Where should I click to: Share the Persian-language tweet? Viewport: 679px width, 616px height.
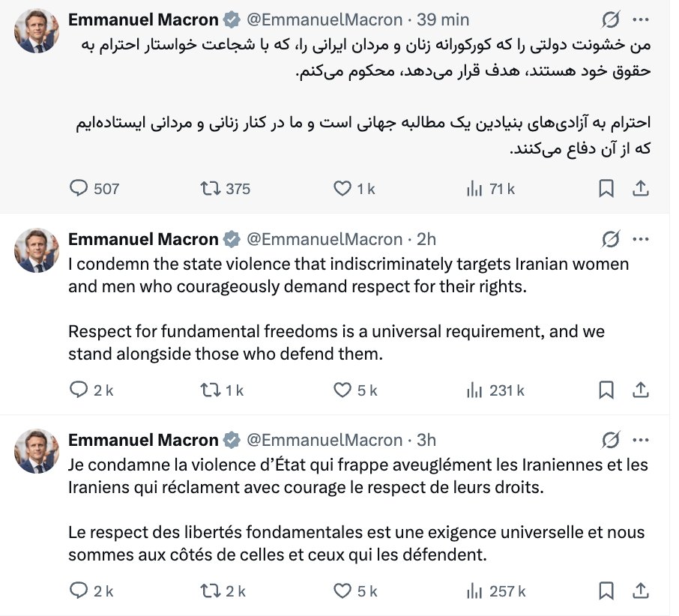click(x=641, y=189)
